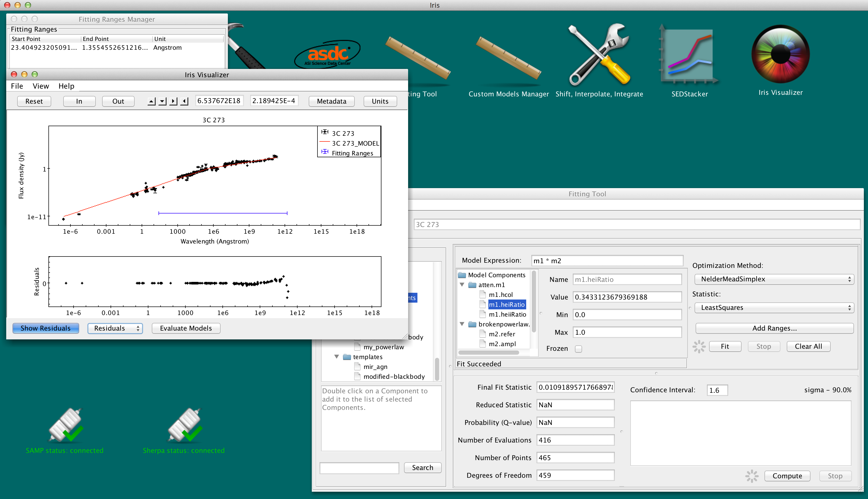Click the Stop button beside Compute
Image resolution: width=868 pixels, height=499 pixels.
(835, 476)
